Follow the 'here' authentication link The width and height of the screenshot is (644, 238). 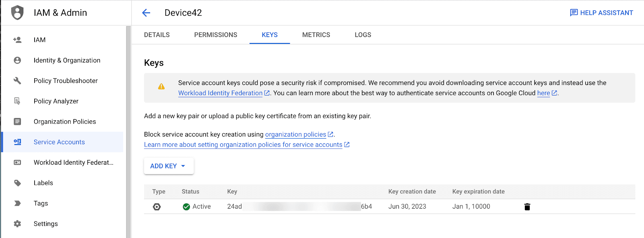(x=543, y=93)
